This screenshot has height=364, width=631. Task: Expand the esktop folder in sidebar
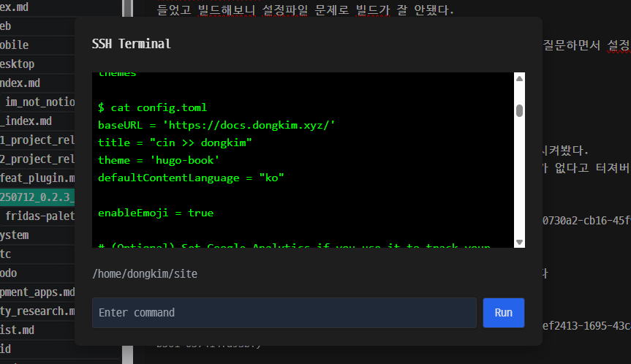(x=18, y=64)
